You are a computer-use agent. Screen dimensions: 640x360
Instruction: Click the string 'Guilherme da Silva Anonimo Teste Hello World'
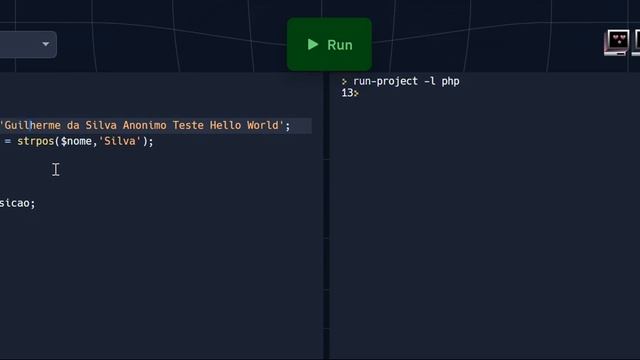coord(142,125)
